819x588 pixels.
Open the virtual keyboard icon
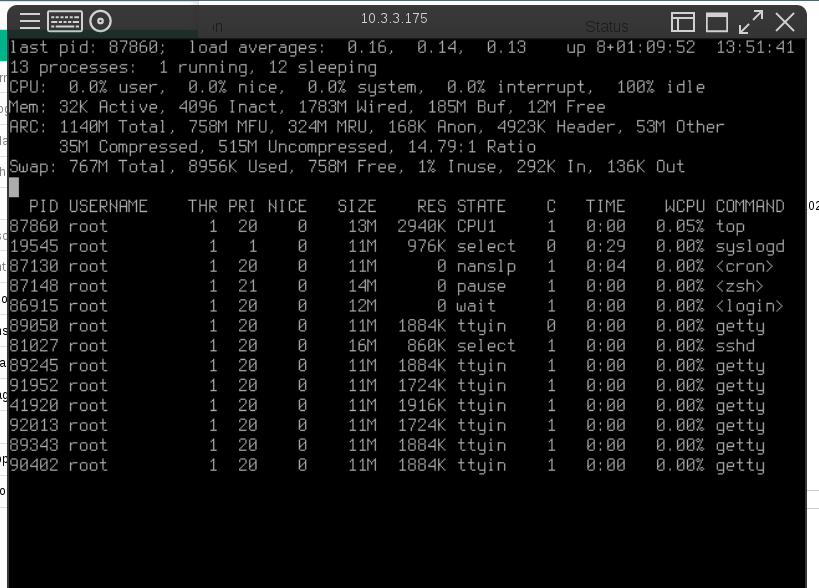65,21
